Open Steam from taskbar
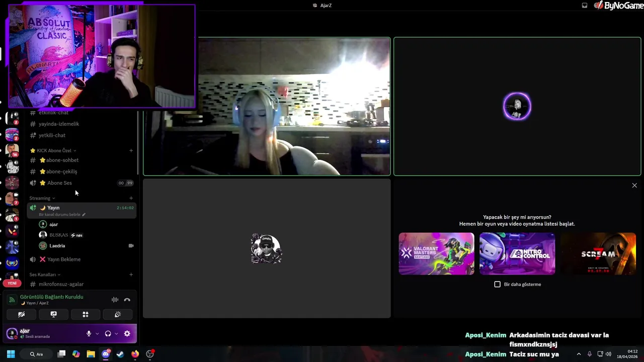The height and width of the screenshot is (362, 644). pos(120,354)
